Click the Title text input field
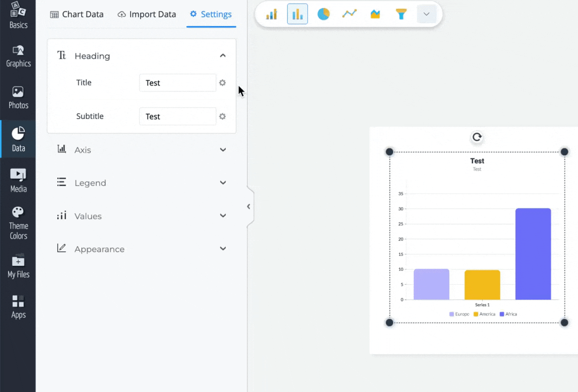The image size is (578, 392). pyautogui.click(x=178, y=83)
